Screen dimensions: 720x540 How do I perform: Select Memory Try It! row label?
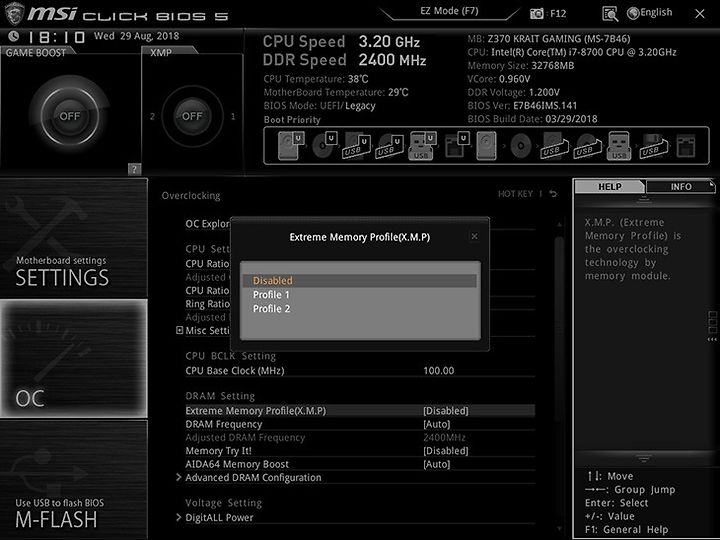(x=218, y=450)
